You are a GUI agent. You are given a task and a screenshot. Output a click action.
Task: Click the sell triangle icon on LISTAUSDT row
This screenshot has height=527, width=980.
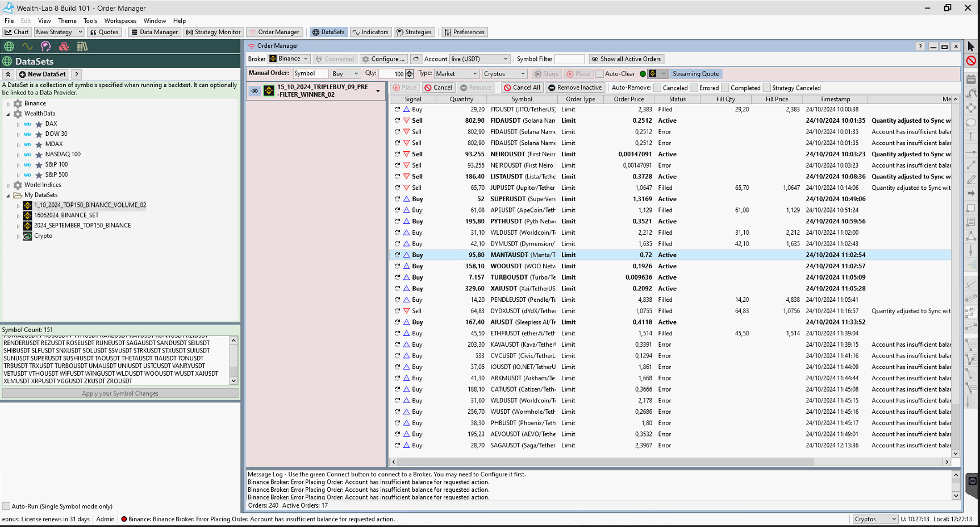[406, 177]
